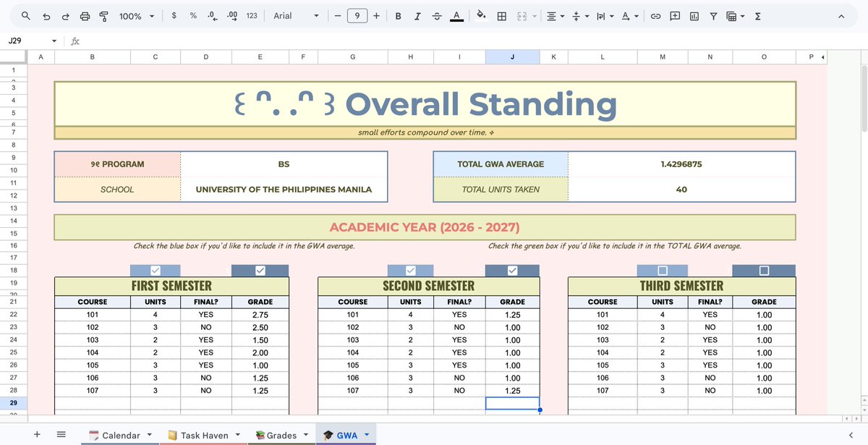Viewport: 868px width, 445px height.
Task: Open the GWA tab dropdown arrow
Action: pyautogui.click(x=367, y=435)
